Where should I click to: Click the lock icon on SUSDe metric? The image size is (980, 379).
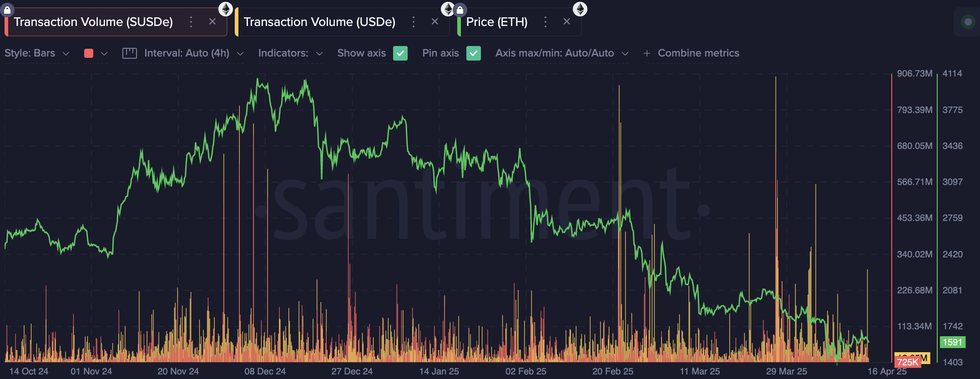(7, 10)
